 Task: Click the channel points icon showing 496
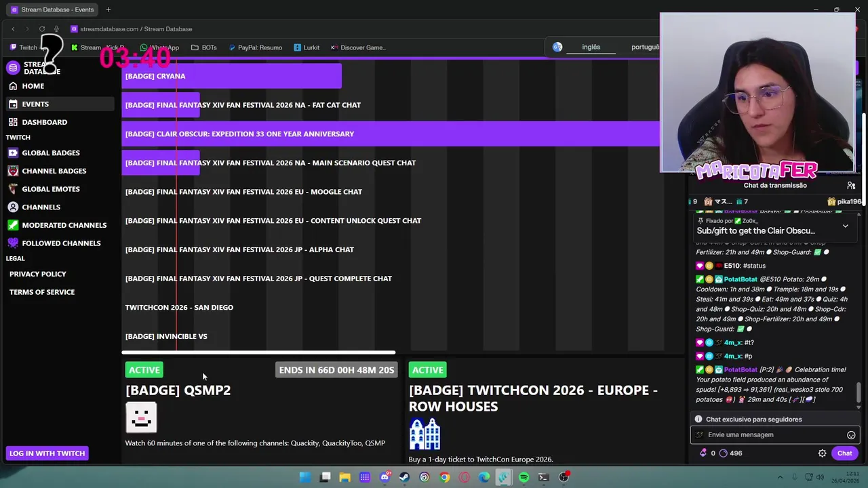pyautogui.click(x=723, y=453)
